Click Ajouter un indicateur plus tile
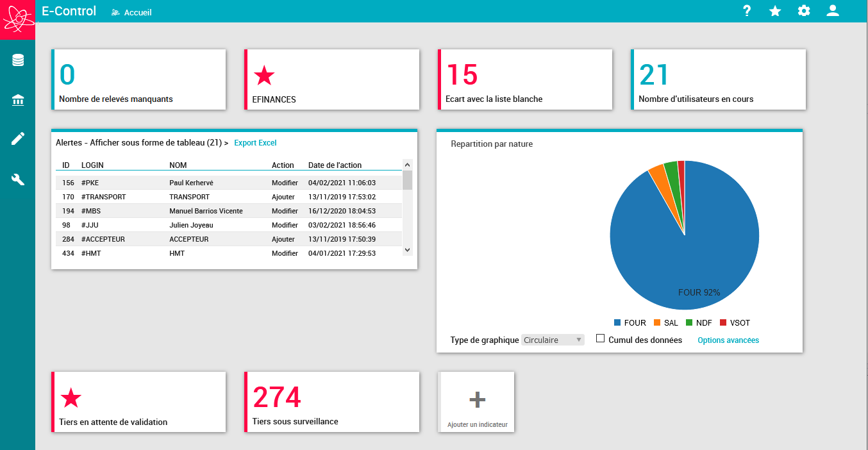The image size is (868, 450). point(477,402)
